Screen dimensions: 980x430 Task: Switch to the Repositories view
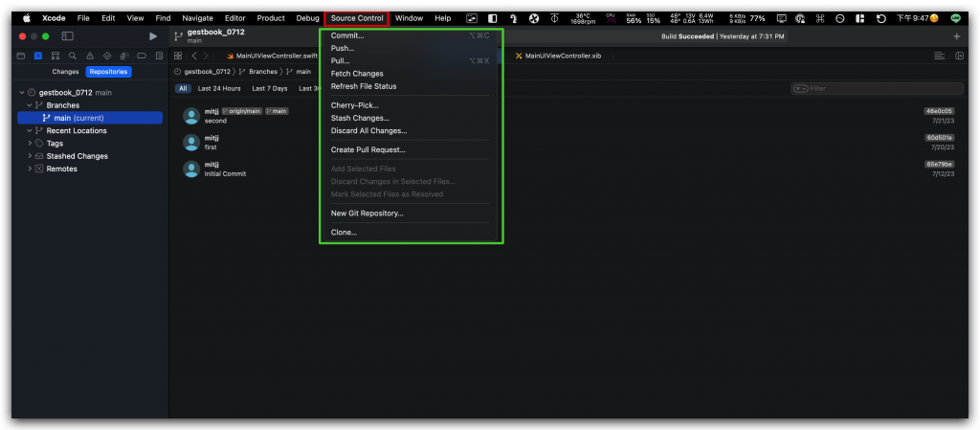pyautogui.click(x=108, y=72)
